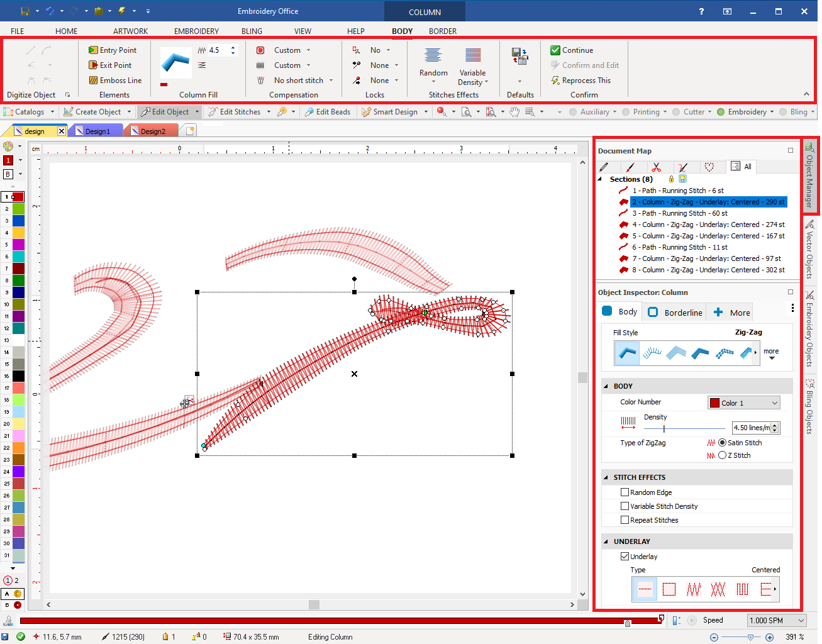
Task: Click the Edit Beads toolbar button
Action: (x=327, y=112)
